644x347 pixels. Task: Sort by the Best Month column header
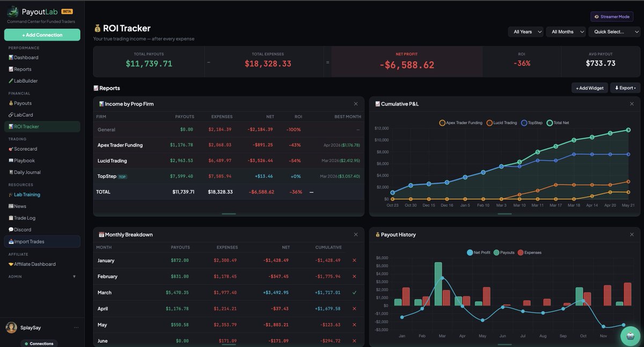348,117
